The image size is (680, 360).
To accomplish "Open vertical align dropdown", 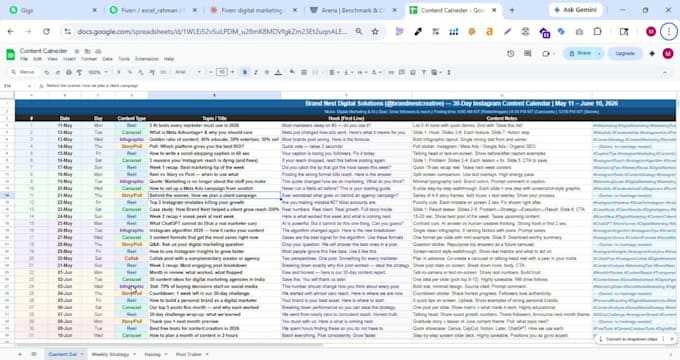I will [x=348, y=72].
